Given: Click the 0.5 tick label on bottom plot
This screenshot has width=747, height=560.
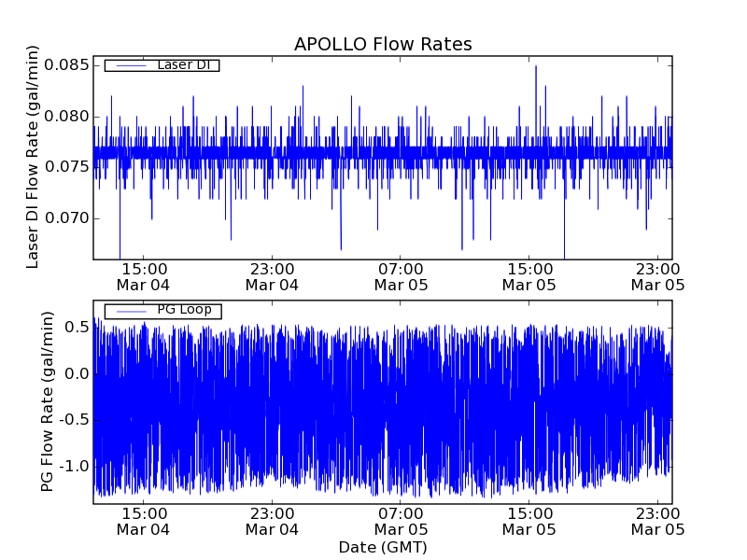Looking at the screenshot, I should pyautogui.click(x=78, y=328).
